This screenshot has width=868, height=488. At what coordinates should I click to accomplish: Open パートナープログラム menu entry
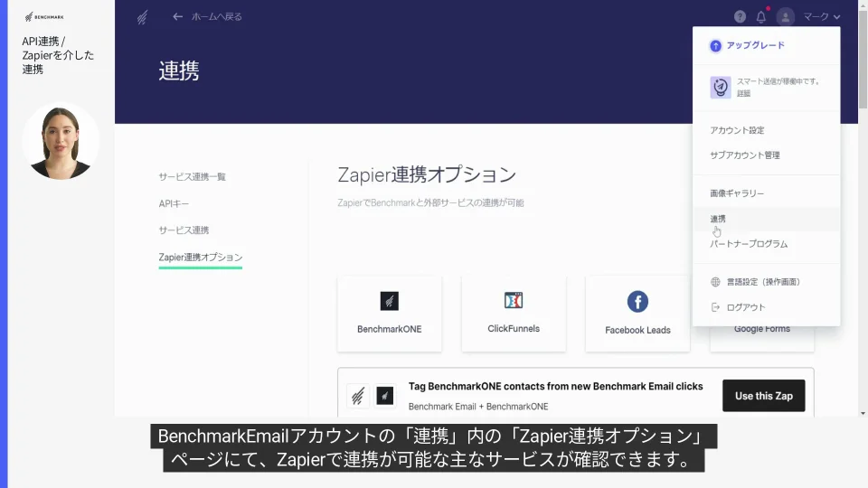(749, 243)
